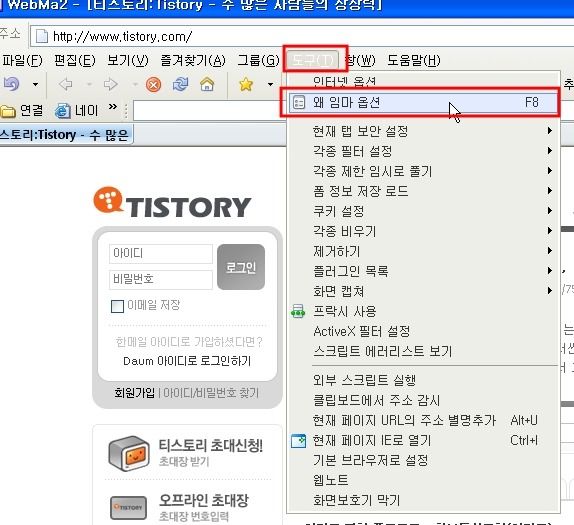This screenshot has height=525, width=574.
Task: Click the Tistory logo
Action: (172, 203)
